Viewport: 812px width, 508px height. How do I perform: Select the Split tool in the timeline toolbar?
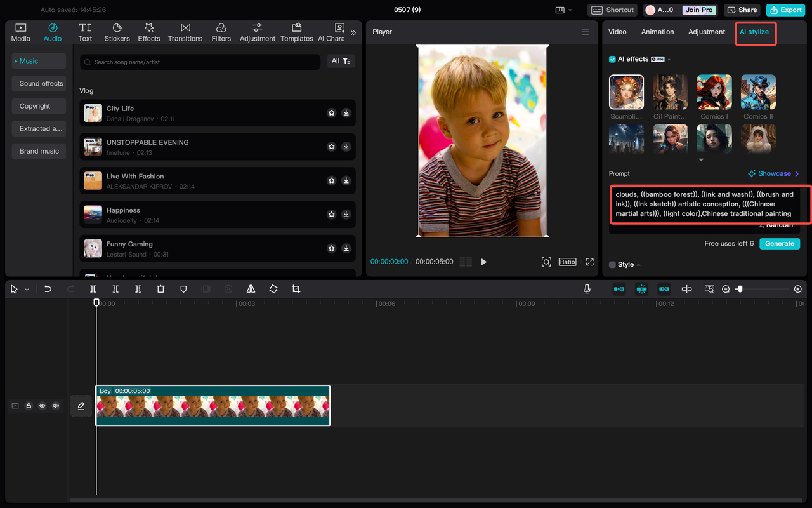tap(93, 289)
